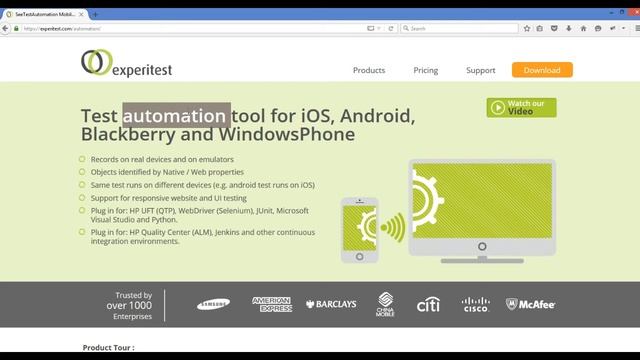Click the American Express logo

[x=272, y=304]
